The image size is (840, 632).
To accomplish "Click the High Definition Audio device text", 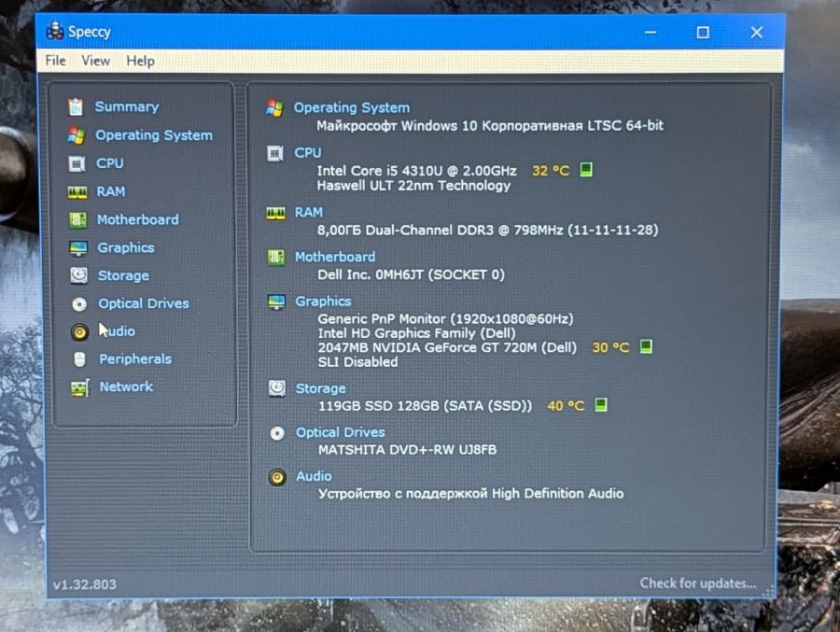I will click(x=471, y=494).
